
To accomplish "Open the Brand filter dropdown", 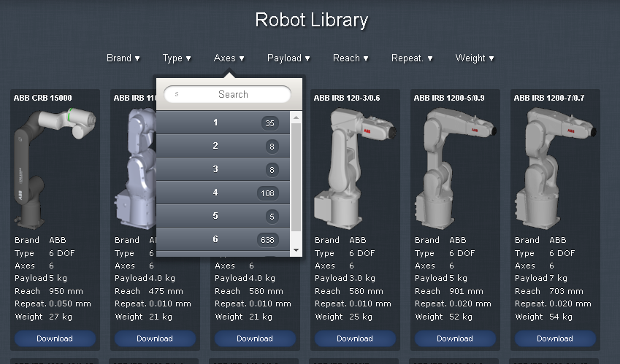I will point(123,58).
